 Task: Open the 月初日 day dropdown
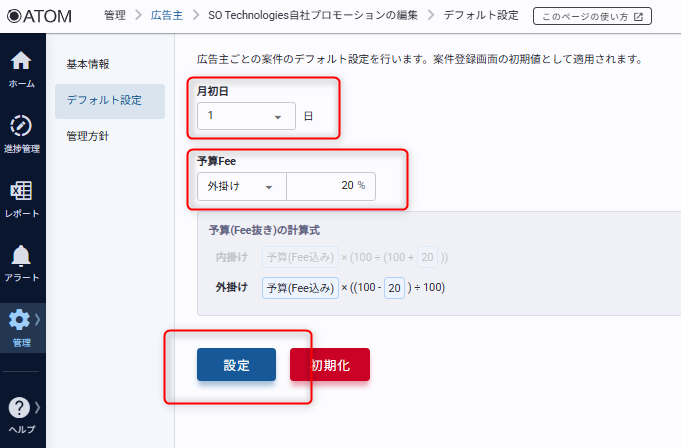pyautogui.click(x=246, y=116)
